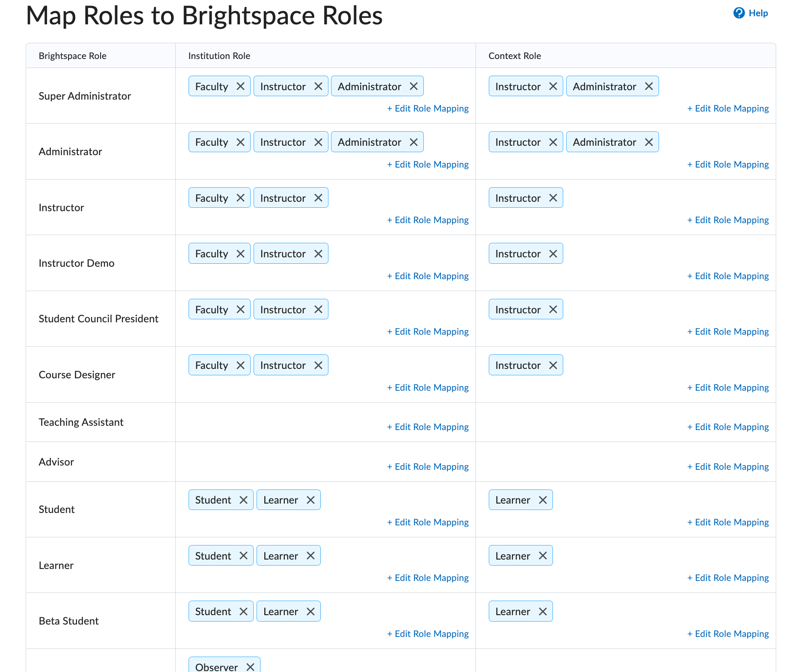Remove Learner from Student row context roles
Image resolution: width=792 pixels, height=672 pixels.
543,500
